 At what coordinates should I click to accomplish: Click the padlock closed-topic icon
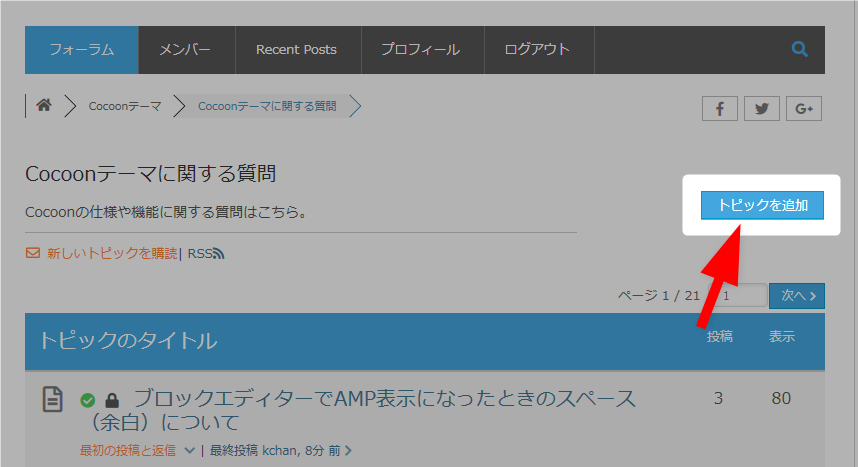point(112,400)
